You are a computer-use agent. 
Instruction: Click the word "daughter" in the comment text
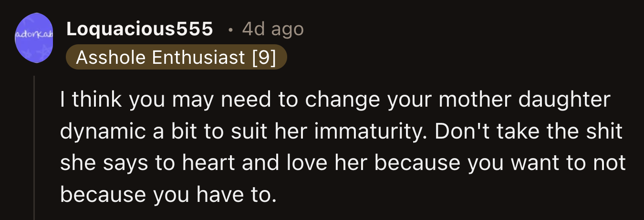tap(568, 100)
